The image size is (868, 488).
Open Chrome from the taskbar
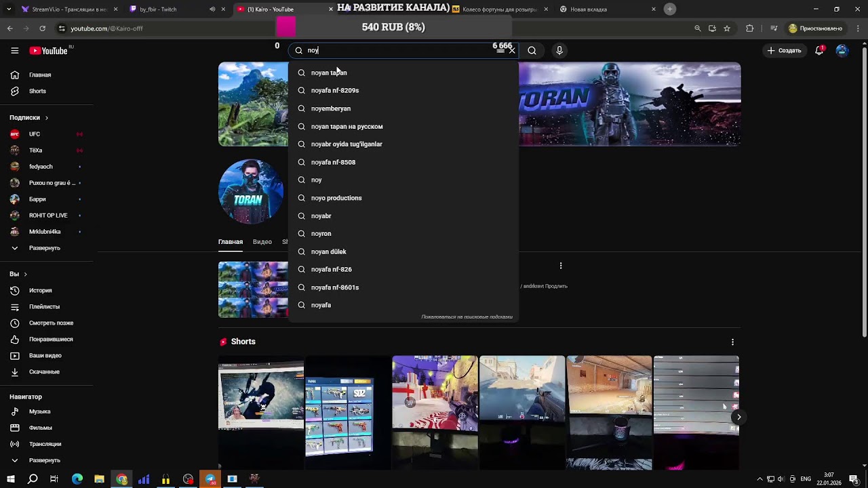coord(121,479)
